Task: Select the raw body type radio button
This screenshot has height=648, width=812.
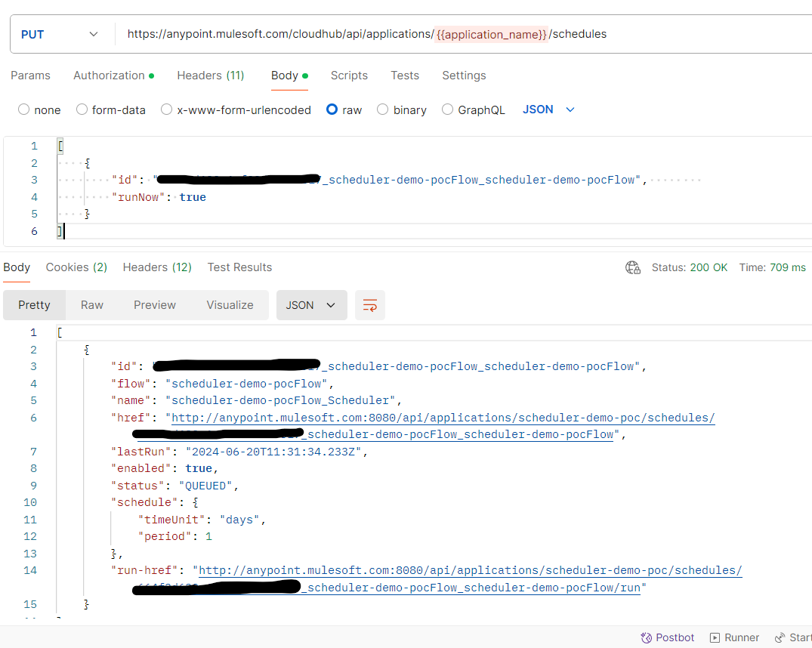Action: (332, 110)
